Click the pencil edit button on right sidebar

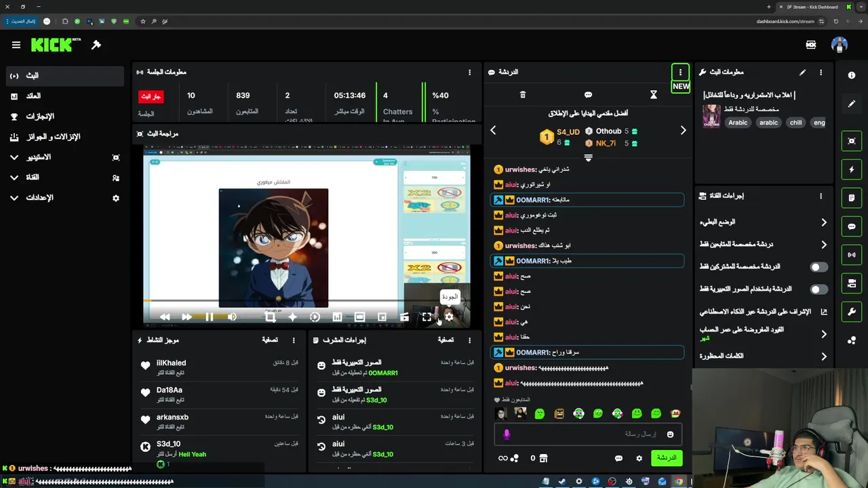click(852, 104)
